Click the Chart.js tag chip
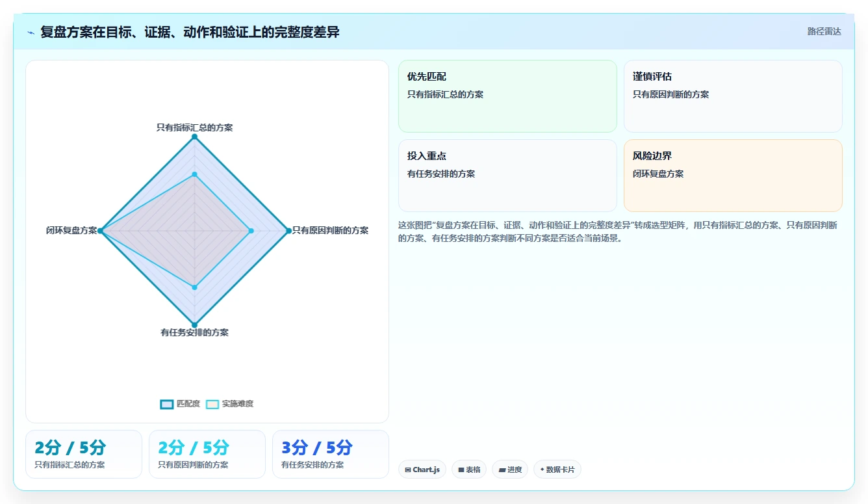868x504 pixels. [x=422, y=470]
